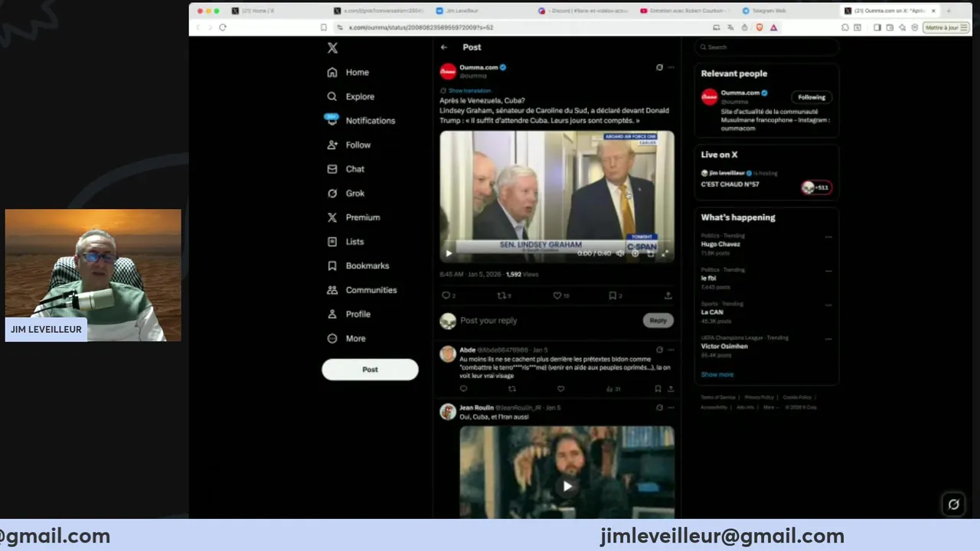The height and width of the screenshot is (551, 980).
Task: Repost the Oumma.com post
Action: pyautogui.click(x=502, y=295)
